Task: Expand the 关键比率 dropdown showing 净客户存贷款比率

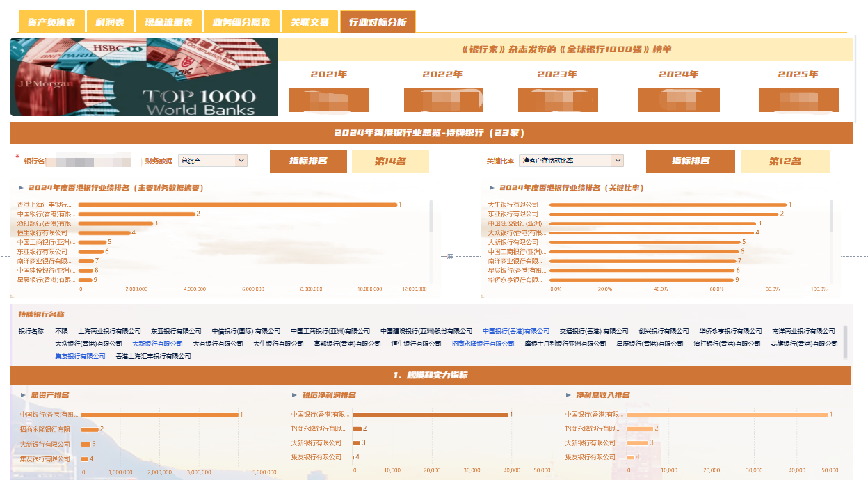Action: [570, 161]
